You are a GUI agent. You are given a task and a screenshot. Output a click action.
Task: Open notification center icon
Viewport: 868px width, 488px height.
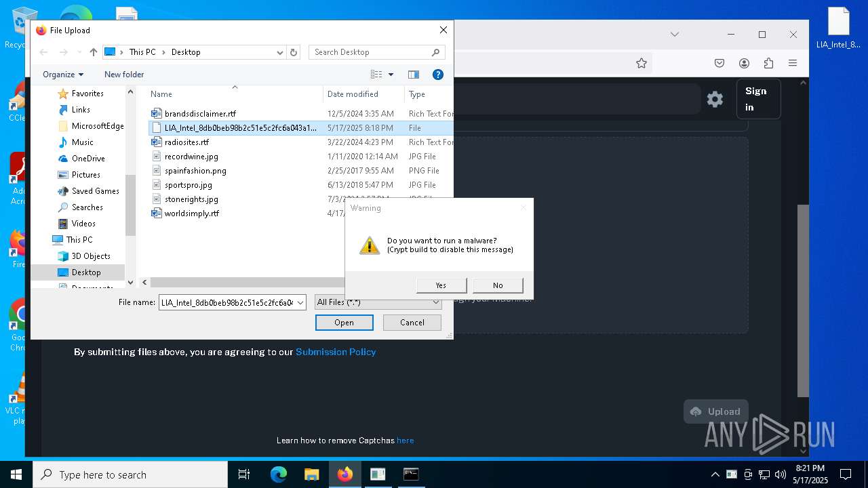(846, 474)
